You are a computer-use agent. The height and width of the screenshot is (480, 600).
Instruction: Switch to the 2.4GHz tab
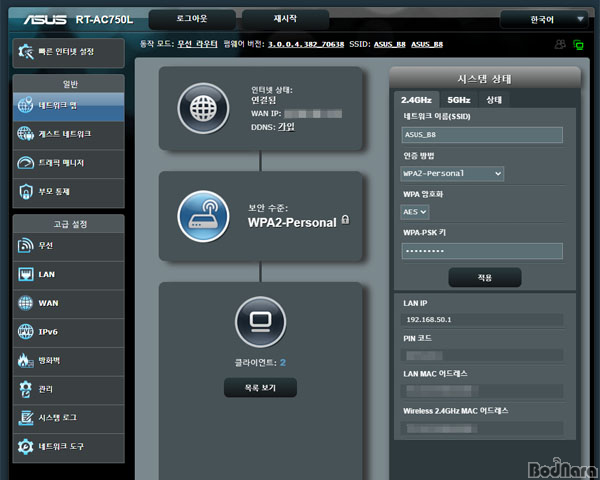(x=416, y=100)
